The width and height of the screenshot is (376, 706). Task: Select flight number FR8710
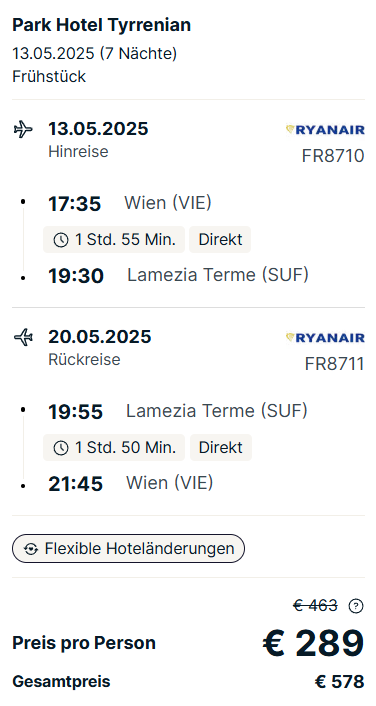tap(333, 156)
